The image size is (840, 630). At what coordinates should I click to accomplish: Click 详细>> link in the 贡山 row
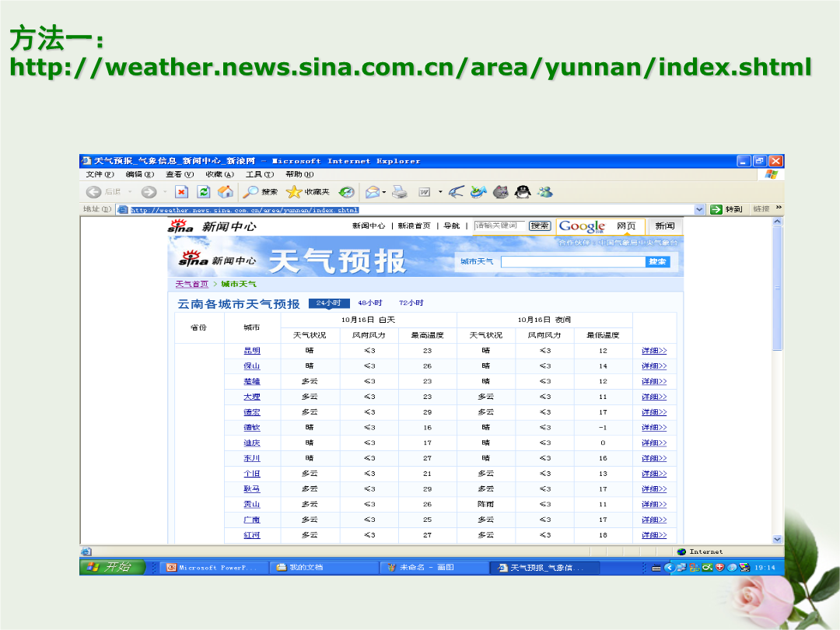654,505
